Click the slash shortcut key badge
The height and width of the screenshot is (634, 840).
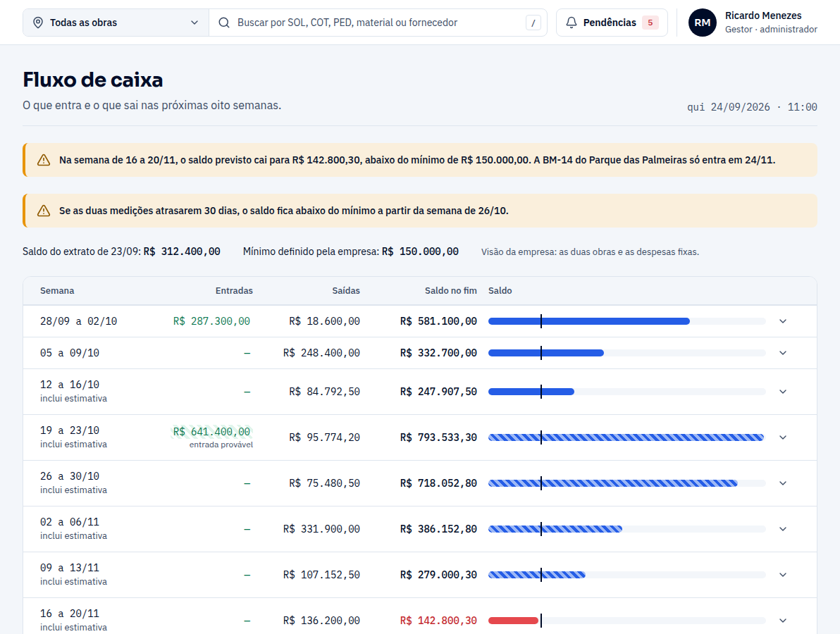tap(533, 23)
